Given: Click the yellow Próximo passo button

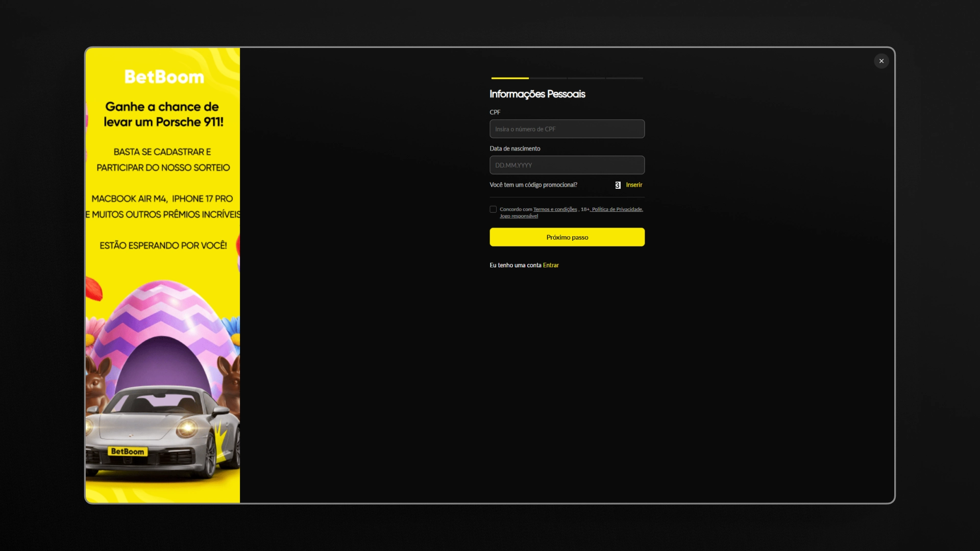Looking at the screenshot, I should click(x=567, y=237).
